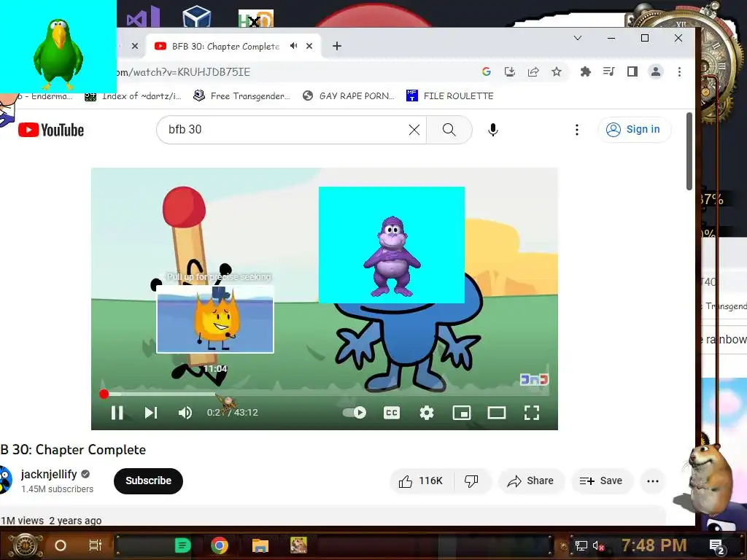Switch to 'BFB 30: Chapter Complete' tab
This screenshot has height=560, width=747.
226,46
